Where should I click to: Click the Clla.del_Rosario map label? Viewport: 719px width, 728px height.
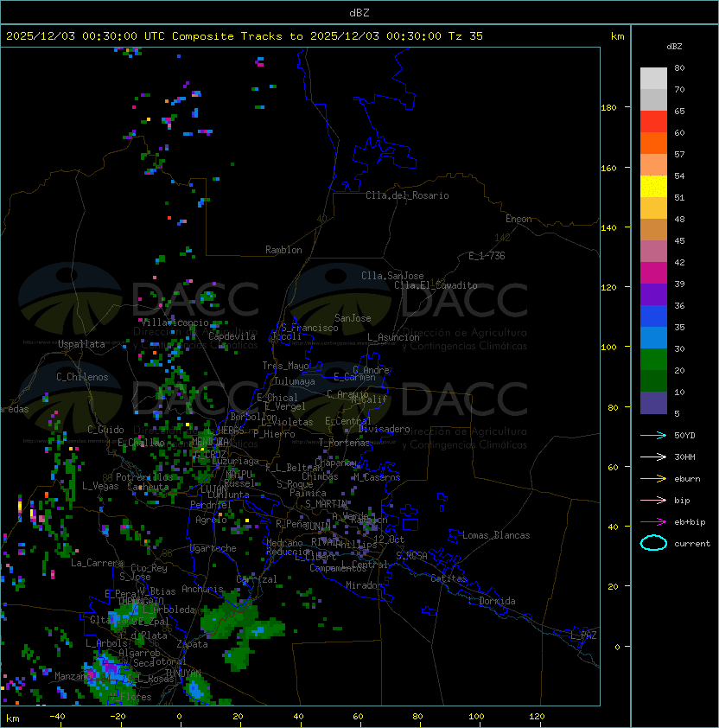click(x=407, y=195)
